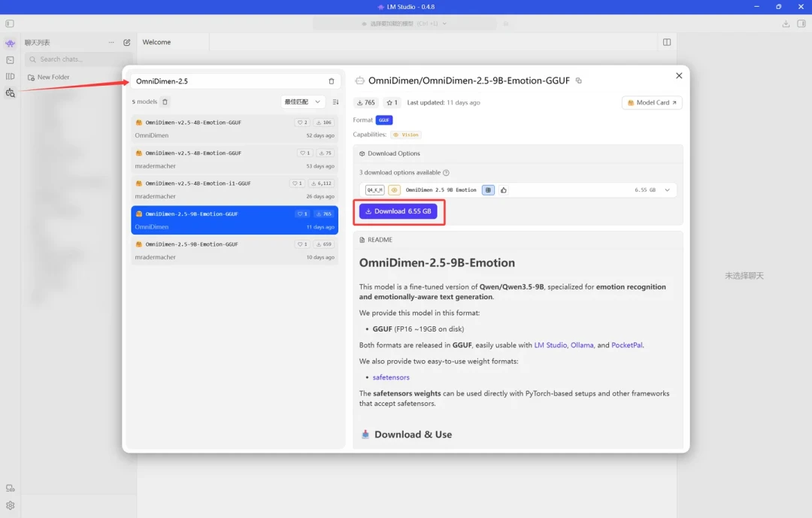
Task: Open the Developer terminal icon in left rail
Action: [10, 60]
